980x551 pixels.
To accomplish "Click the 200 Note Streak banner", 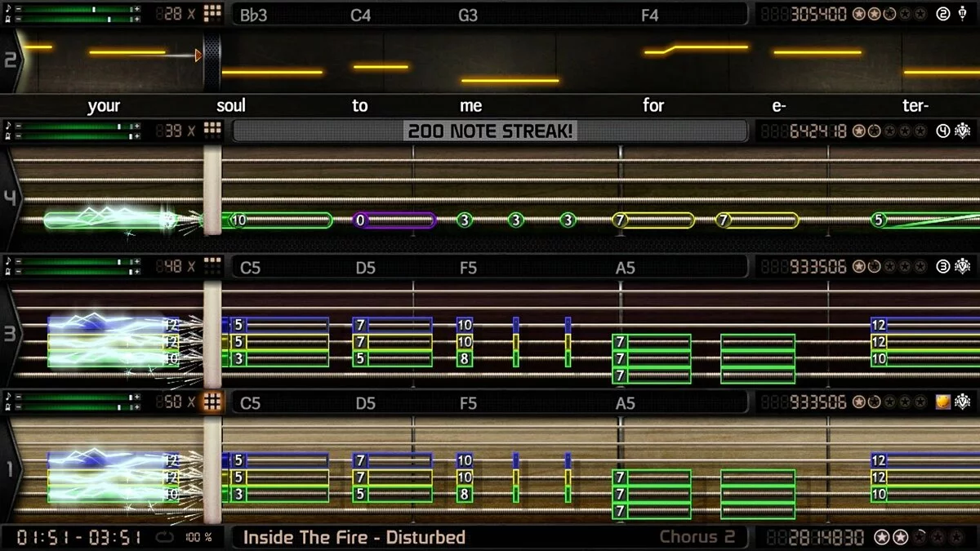I will click(x=490, y=131).
